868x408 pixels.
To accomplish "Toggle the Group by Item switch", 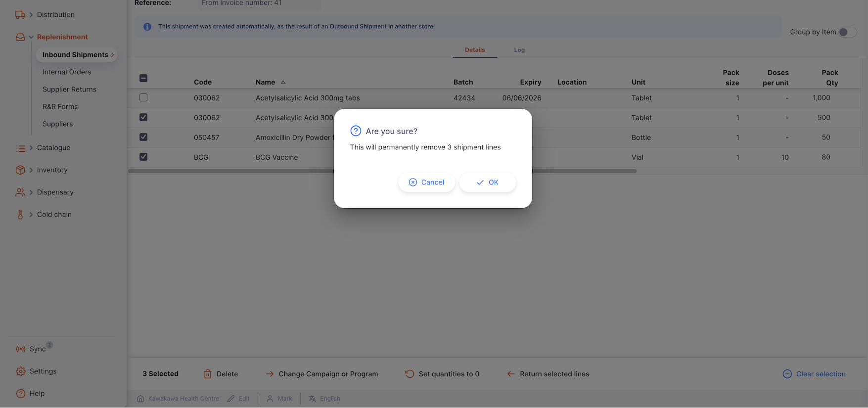I will [847, 32].
